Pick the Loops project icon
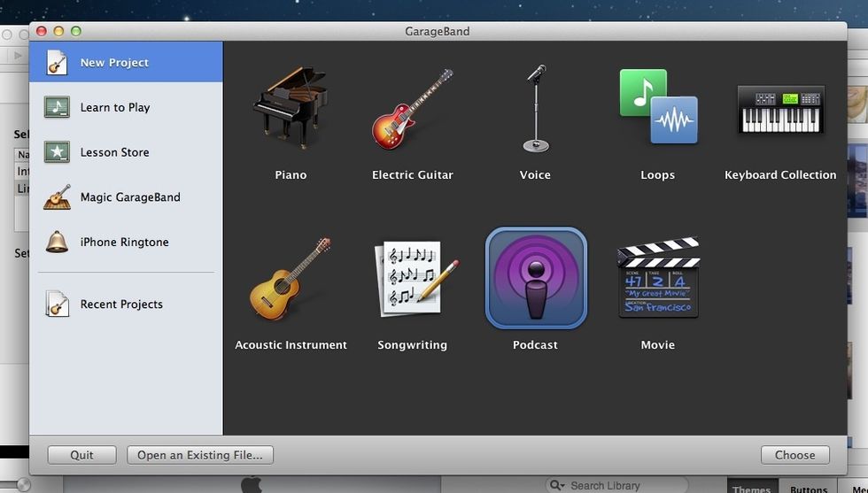 [657, 107]
